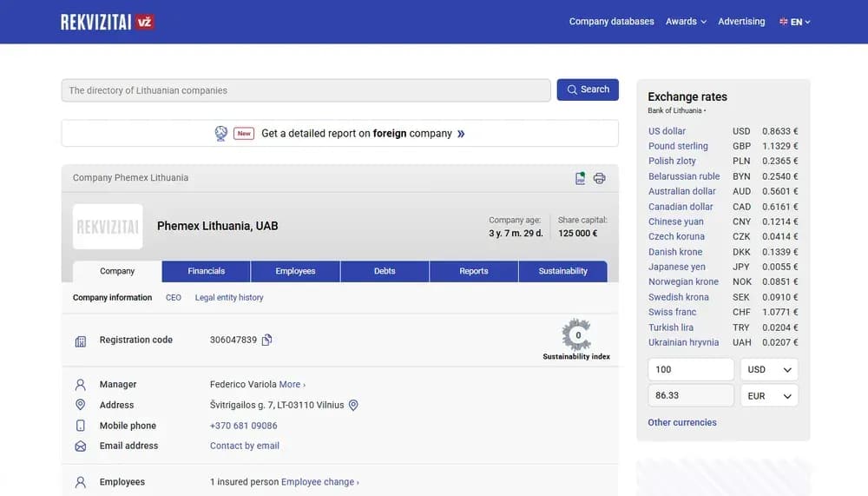Open Ukrainian hryvnia exchange rate
This screenshot has height=496, width=868.
coord(684,342)
